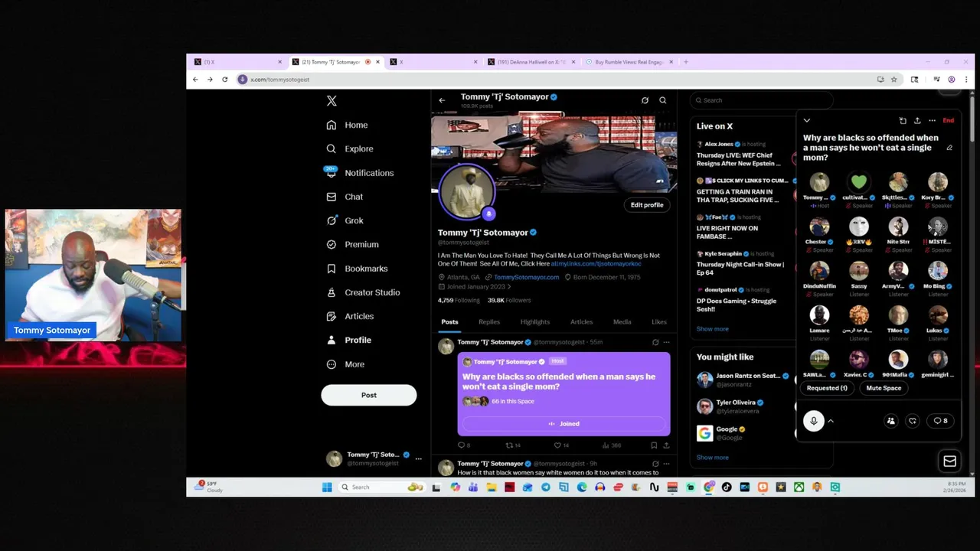The height and width of the screenshot is (551, 980).
Task: Open Bookmarks page
Action: (x=357, y=269)
